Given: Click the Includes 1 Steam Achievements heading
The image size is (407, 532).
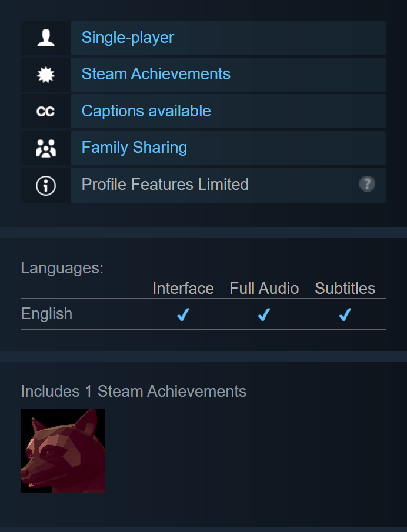Looking at the screenshot, I should tap(134, 391).
